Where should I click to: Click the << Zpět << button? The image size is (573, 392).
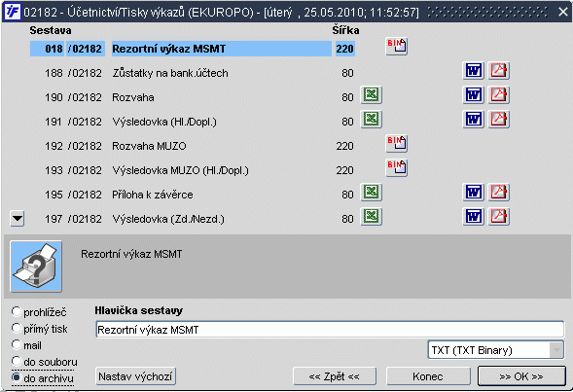pos(335,376)
